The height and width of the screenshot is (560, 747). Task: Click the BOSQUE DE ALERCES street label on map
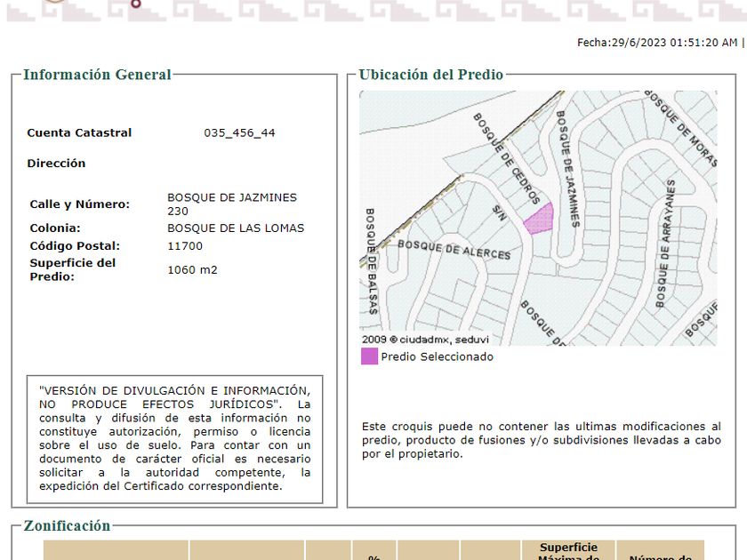(454, 250)
